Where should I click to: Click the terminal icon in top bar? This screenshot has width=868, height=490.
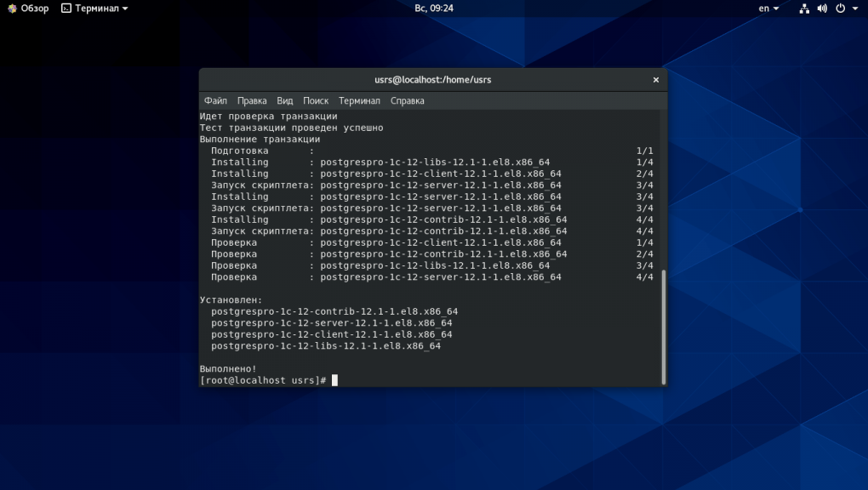click(66, 9)
